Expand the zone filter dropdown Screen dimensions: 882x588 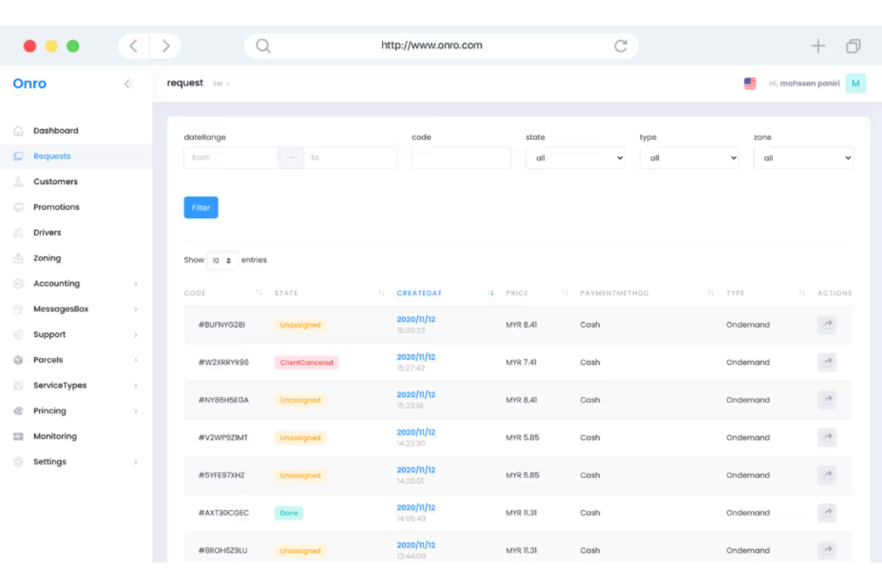click(x=803, y=157)
